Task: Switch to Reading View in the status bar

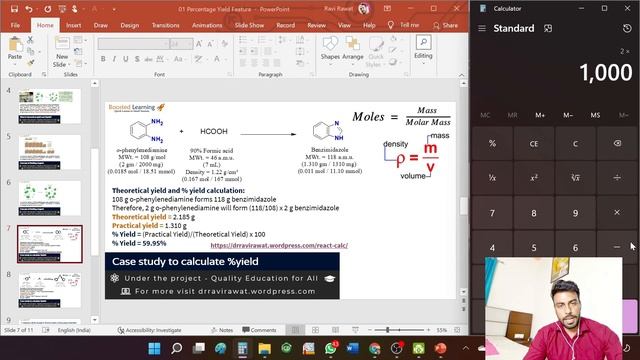Action: coord(336,330)
